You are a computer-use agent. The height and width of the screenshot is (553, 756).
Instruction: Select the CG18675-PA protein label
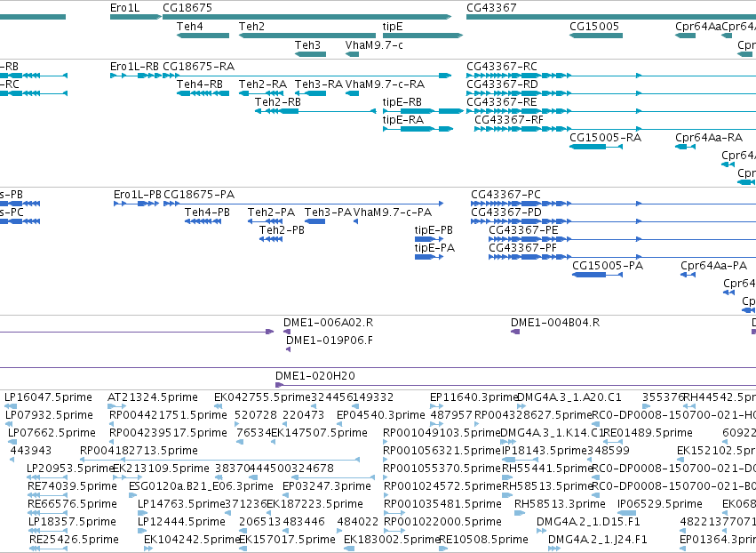point(199,195)
